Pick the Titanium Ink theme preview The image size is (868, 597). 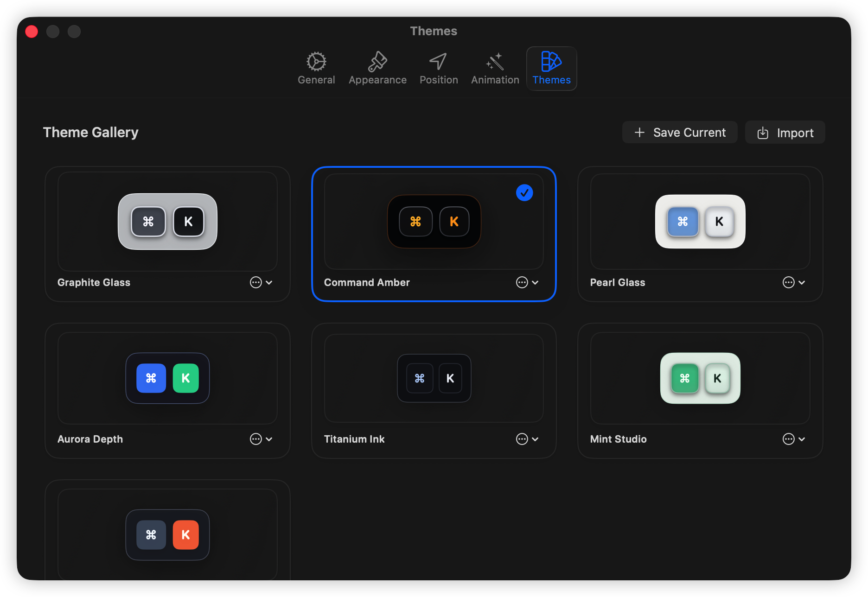434,378
